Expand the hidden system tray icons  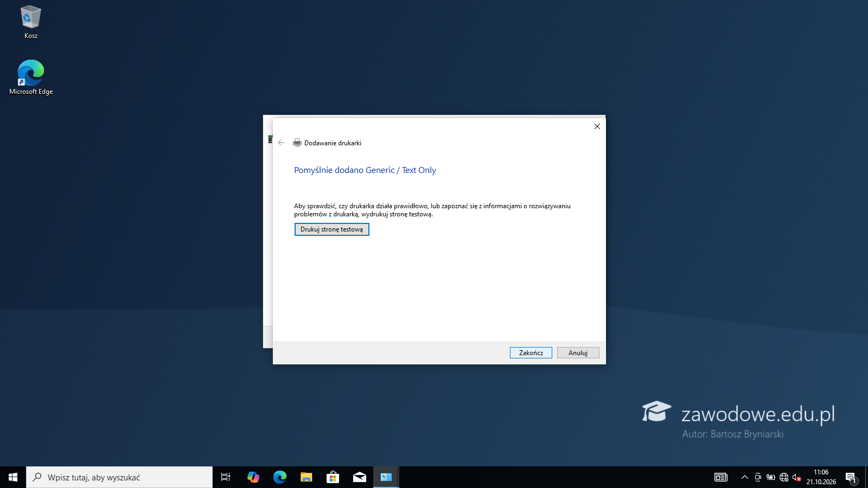(x=744, y=477)
